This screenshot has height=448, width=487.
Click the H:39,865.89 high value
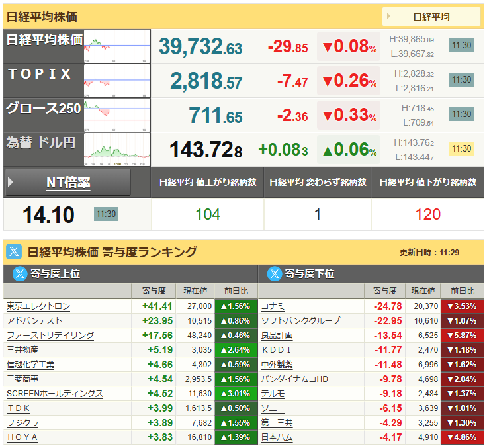click(x=412, y=40)
